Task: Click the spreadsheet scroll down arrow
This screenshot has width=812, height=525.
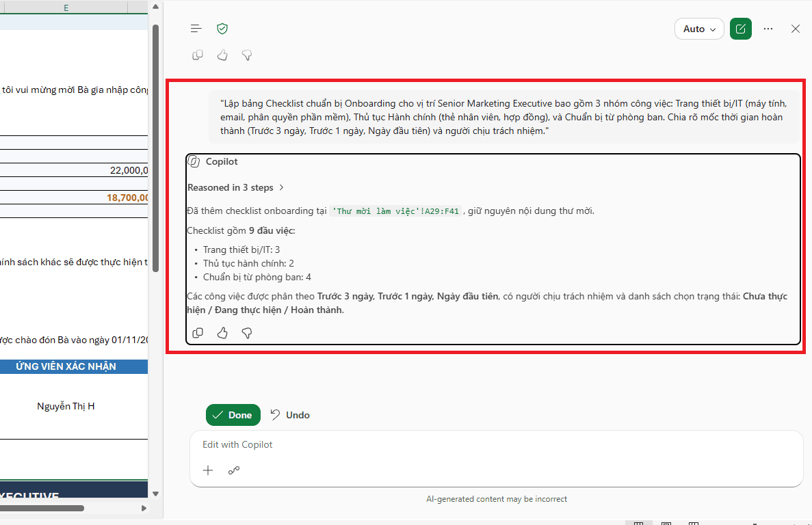Action: click(x=155, y=494)
